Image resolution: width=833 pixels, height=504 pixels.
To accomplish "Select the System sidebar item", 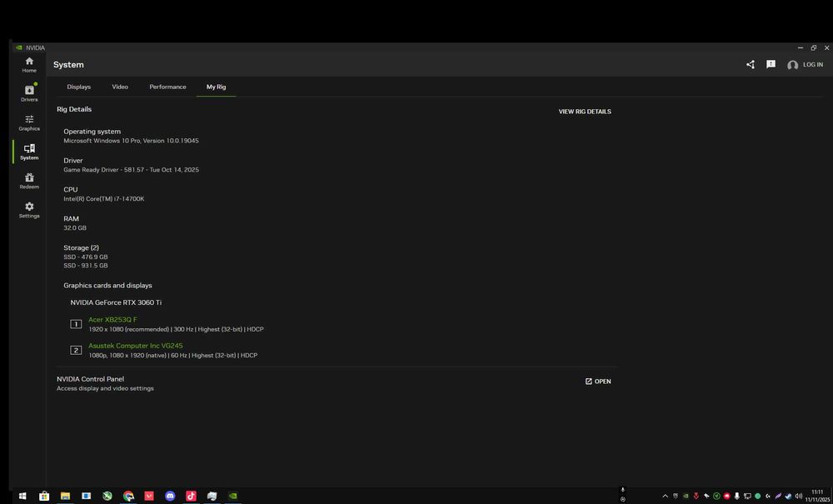I will (x=29, y=152).
